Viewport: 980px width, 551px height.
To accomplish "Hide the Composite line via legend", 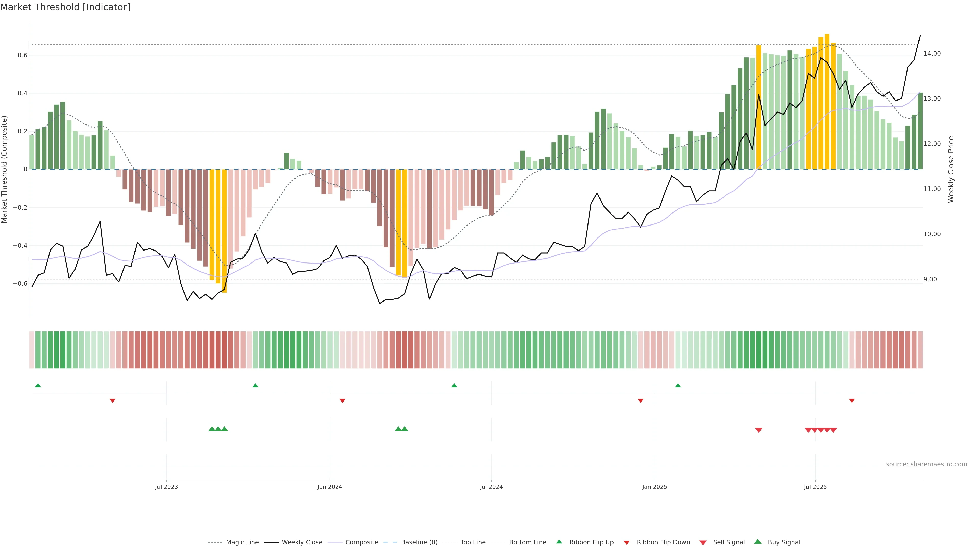I will 361,542.
